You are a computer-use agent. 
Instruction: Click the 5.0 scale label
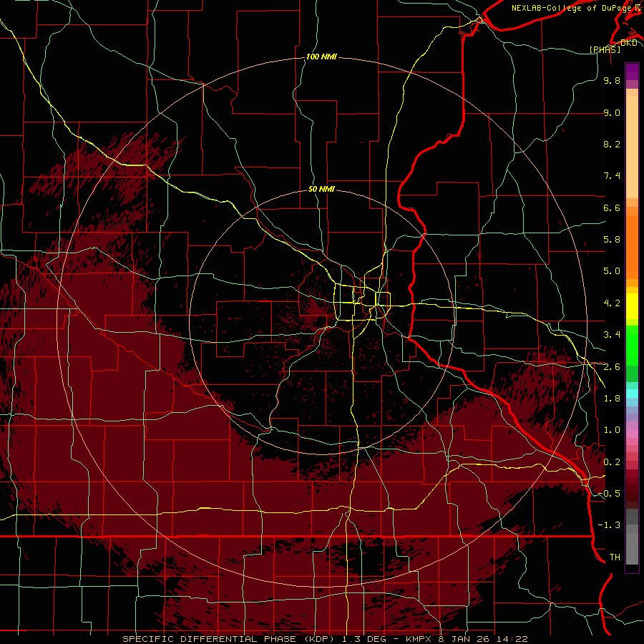612,271
